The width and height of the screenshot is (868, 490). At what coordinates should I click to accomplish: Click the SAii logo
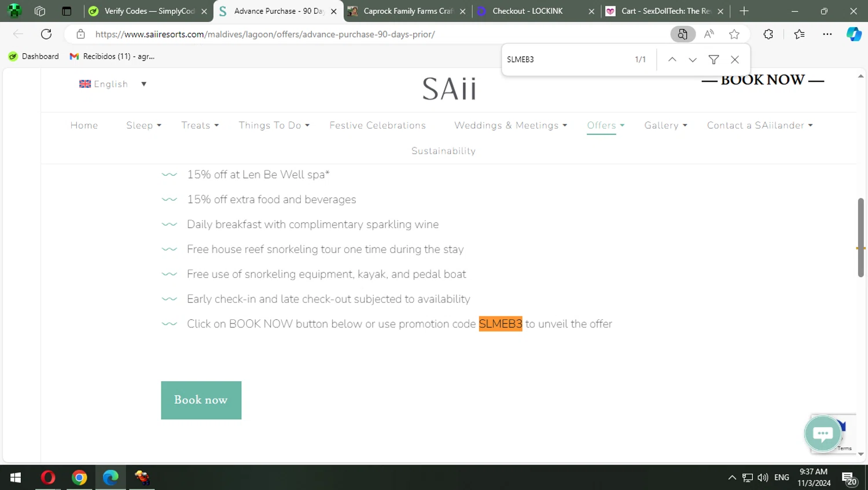449,89
